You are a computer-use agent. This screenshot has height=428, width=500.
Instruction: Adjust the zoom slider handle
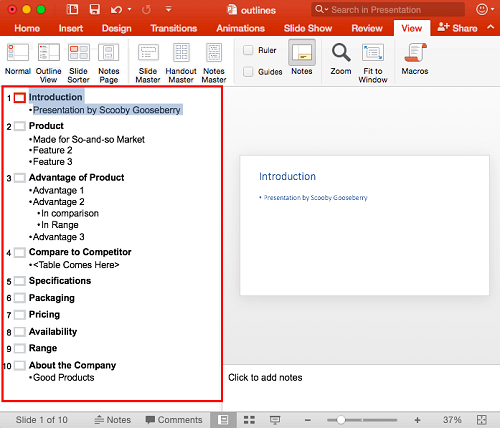click(341, 420)
